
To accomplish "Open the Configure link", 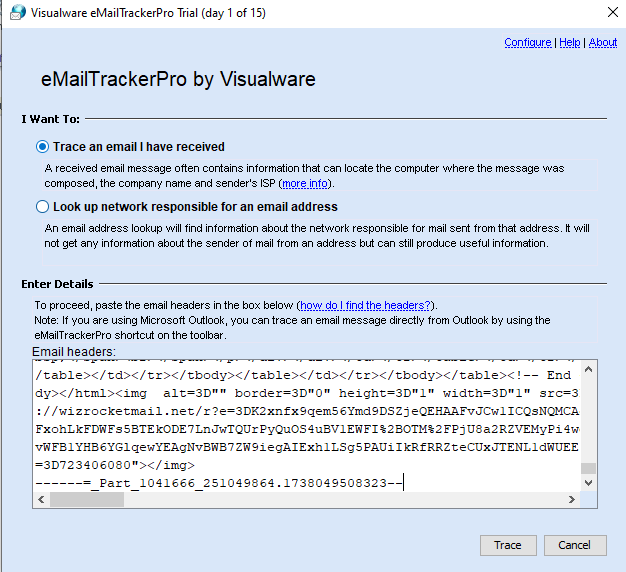I will (527, 42).
